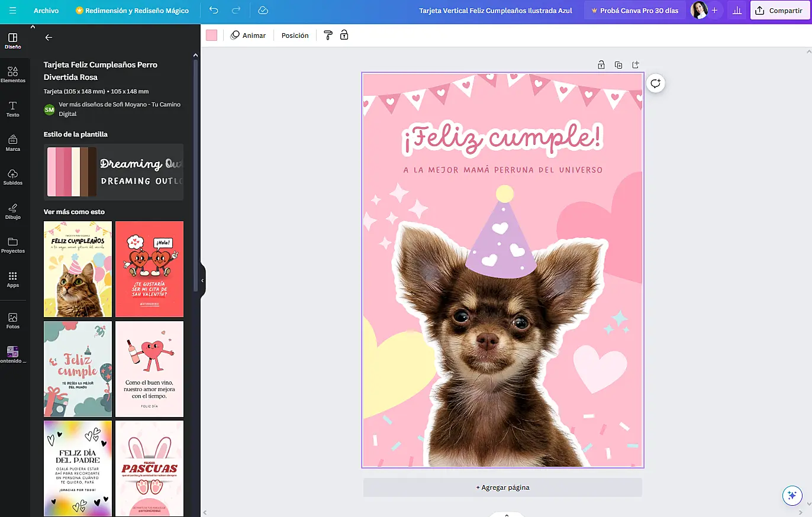The width and height of the screenshot is (812, 517).
Task: Open the Elementos panel in the sidebar
Action: click(x=13, y=75)
